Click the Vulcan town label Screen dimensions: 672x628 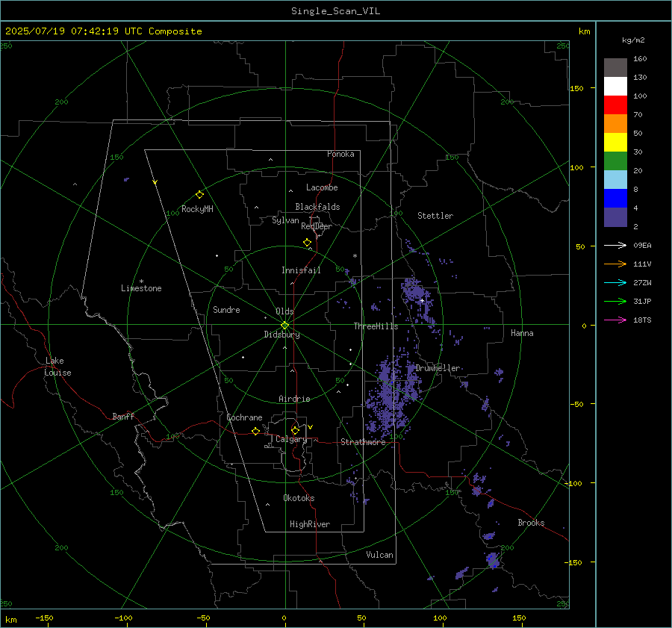point(379,555)
